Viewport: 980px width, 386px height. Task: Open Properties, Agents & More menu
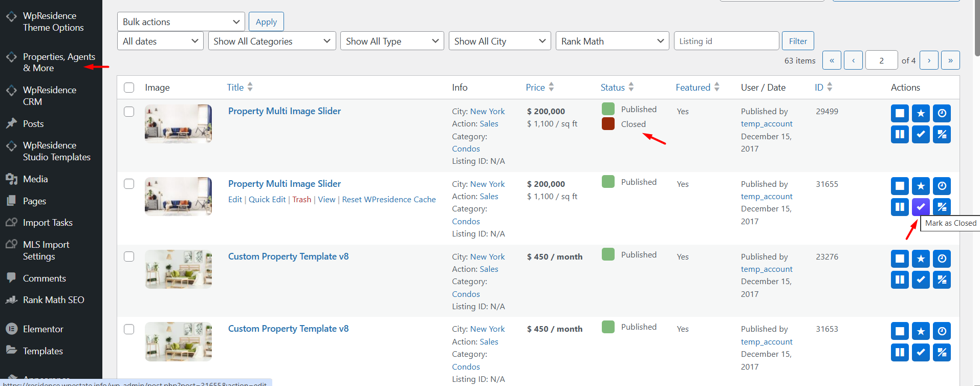[x=58, y=62]
